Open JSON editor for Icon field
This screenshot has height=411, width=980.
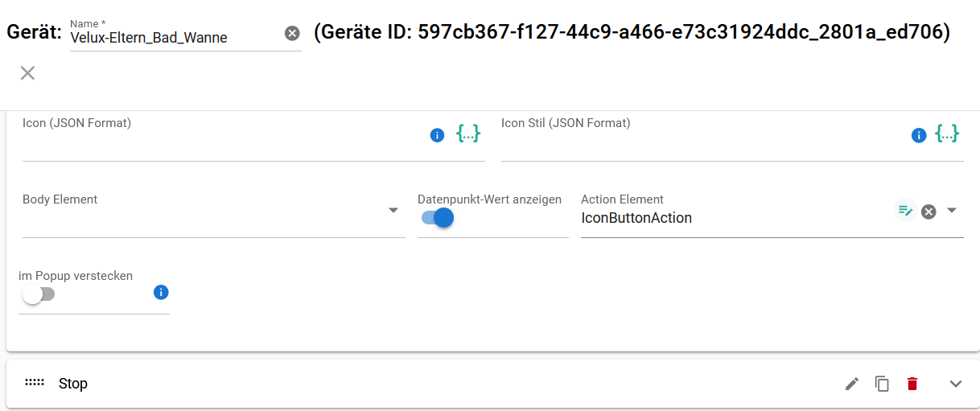pos(468,134)
